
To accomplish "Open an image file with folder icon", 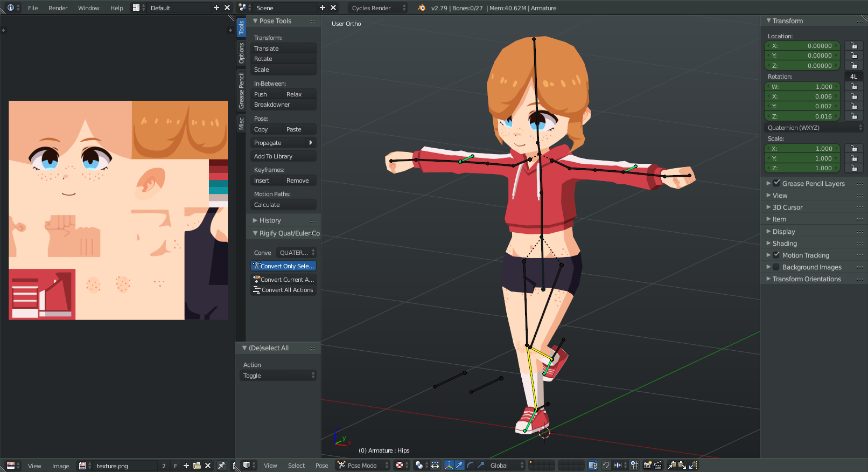I will pyautogui.click(x=197, y=466).
